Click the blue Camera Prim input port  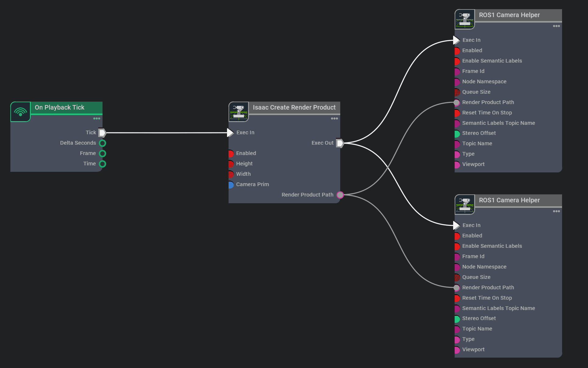tap(231, 185)
